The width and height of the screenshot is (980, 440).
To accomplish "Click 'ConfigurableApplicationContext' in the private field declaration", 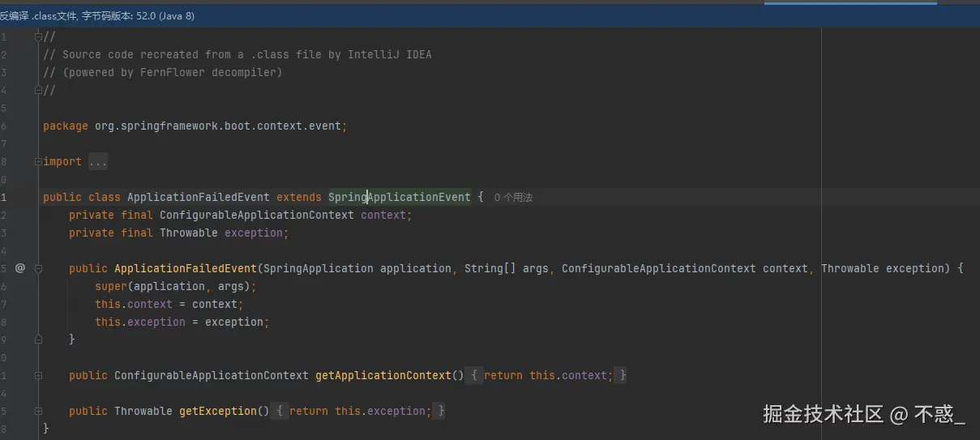I will [257, 215].
